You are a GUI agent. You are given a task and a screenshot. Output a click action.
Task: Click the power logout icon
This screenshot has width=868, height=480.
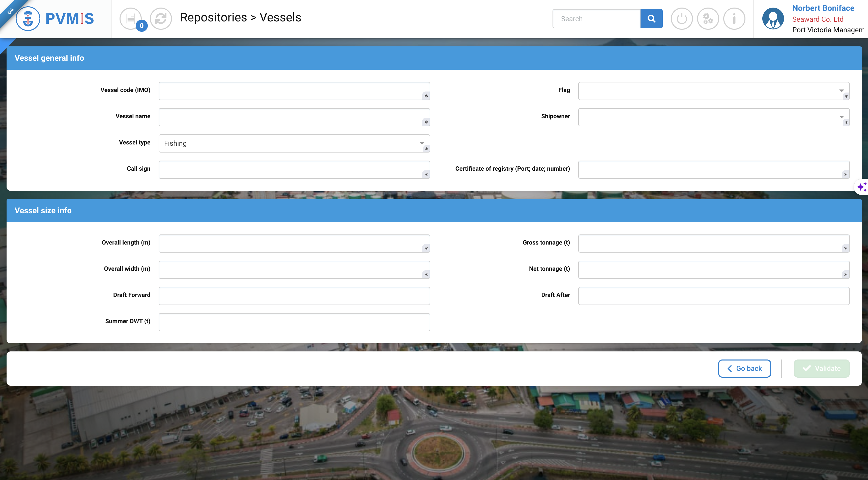point(681,19)
